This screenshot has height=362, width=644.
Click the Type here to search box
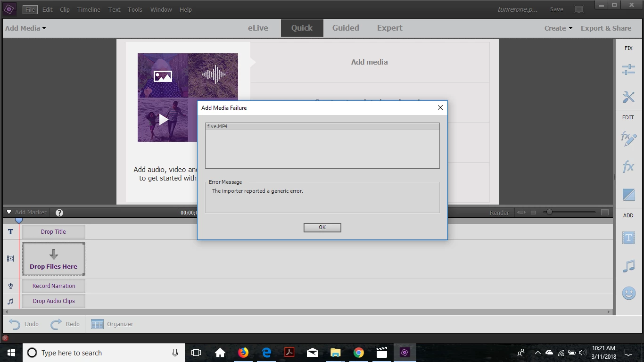[x=103, y=353]
